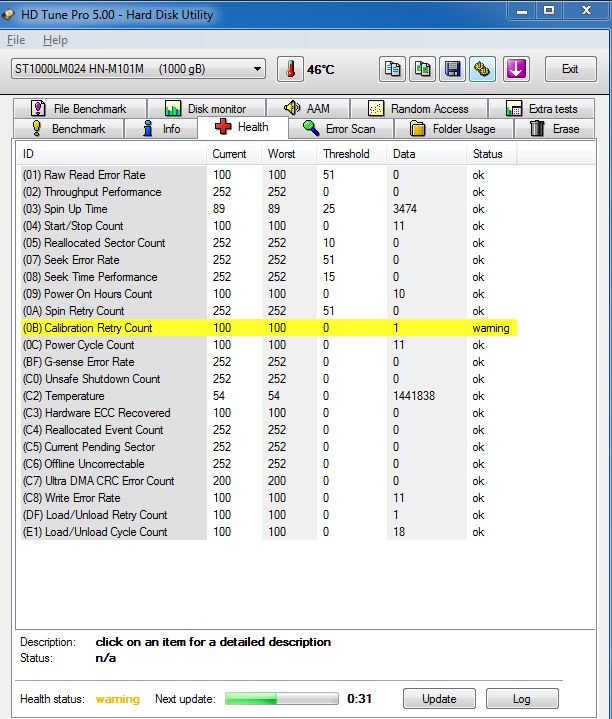This screenshot has height=719, width=612.
Task: Select the (C8) Write Error Rate row
Action: point(269,498)
